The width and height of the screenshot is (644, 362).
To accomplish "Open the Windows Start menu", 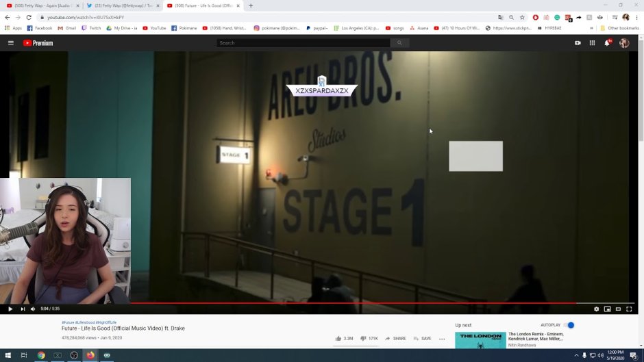I will click(x=8, y=355).
